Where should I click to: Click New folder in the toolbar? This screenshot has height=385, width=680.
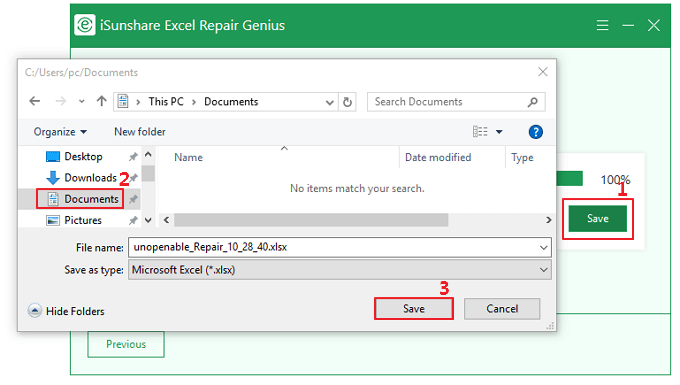point(140,132)
